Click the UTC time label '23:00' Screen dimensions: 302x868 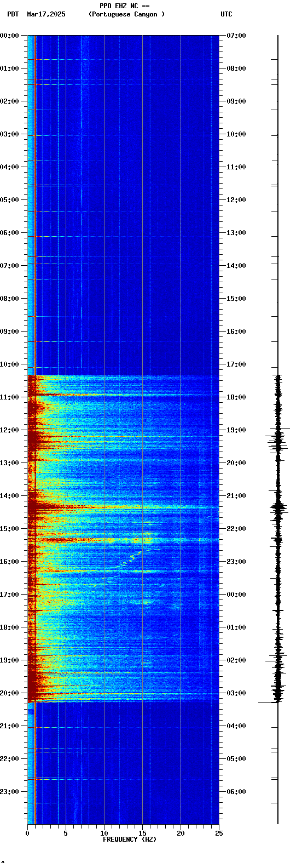(x=236, y=562)
